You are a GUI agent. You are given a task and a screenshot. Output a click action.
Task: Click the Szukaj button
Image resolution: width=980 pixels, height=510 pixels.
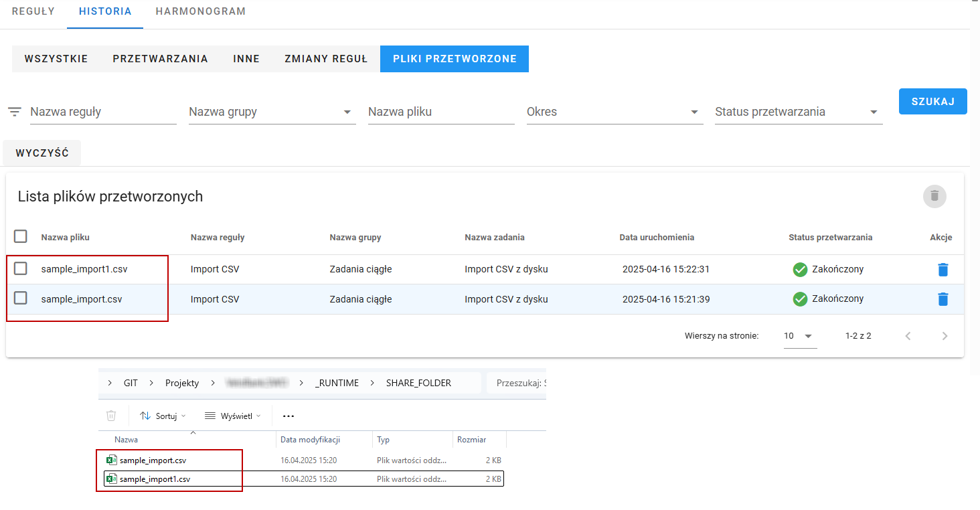[x=932, y=101]
